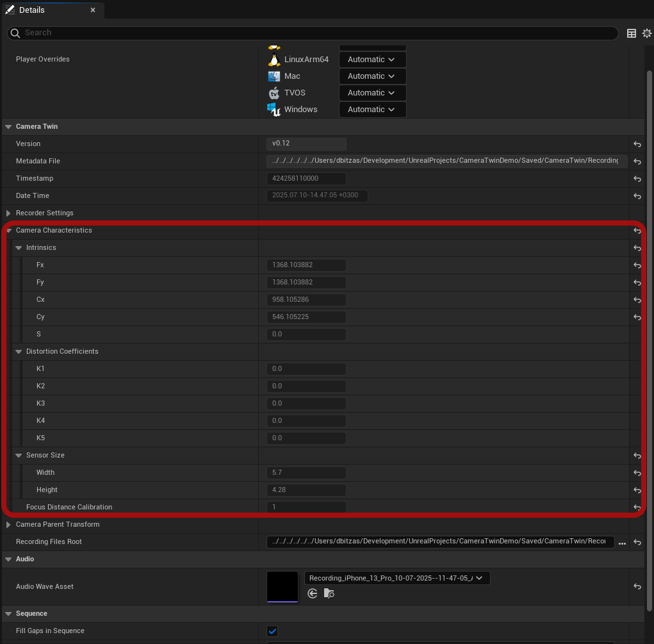The image size is (654, 644).
Task: Open the property matrix table view icon
Action: [x=632, y=33]
